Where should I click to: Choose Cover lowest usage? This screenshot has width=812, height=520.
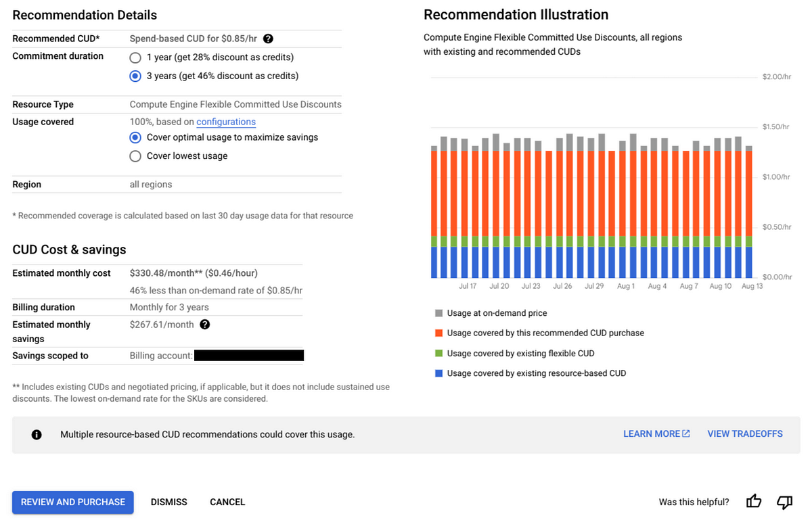point(135,156)
